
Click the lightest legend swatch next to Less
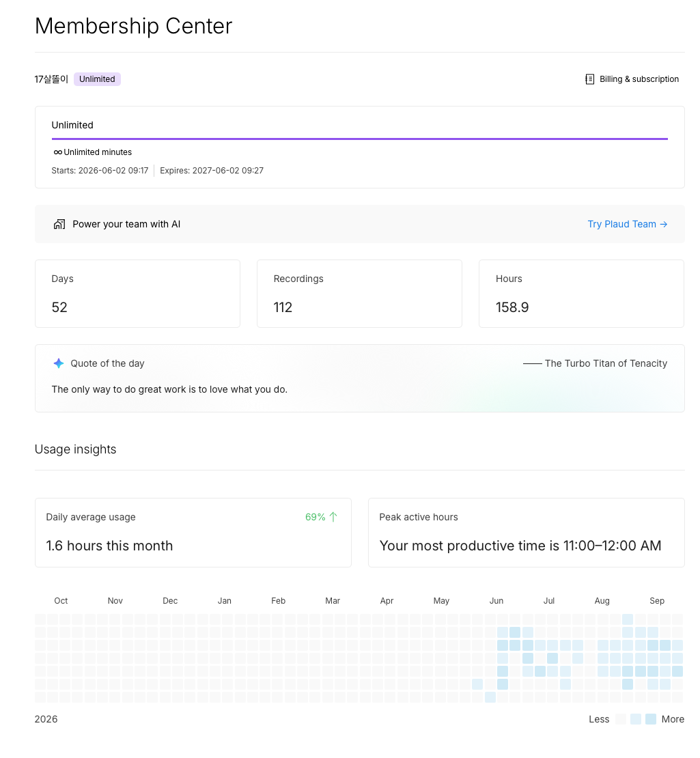coord(621,719)
